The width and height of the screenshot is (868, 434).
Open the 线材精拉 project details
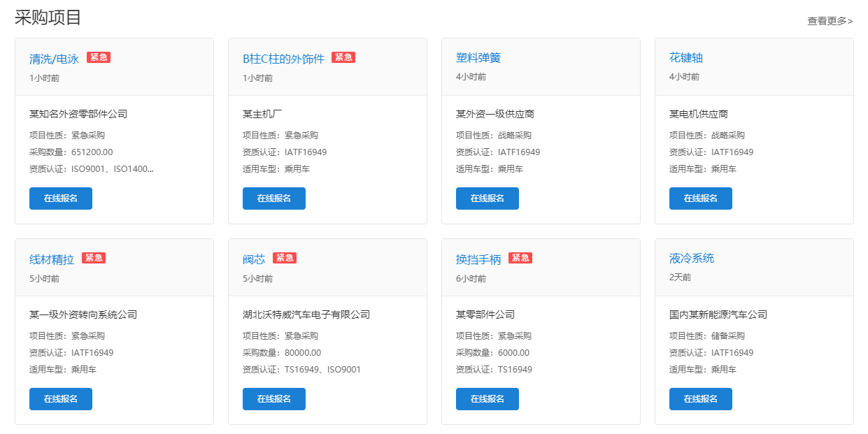(x=52, y=258)
